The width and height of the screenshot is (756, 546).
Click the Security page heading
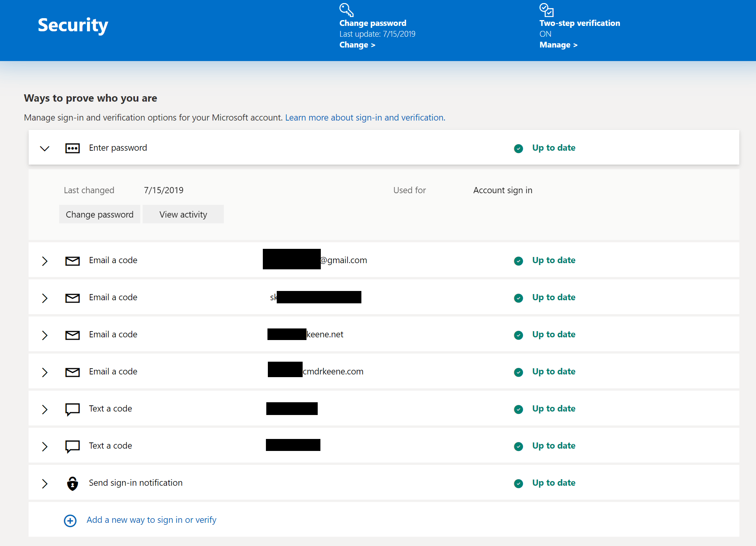coord(73,26)
